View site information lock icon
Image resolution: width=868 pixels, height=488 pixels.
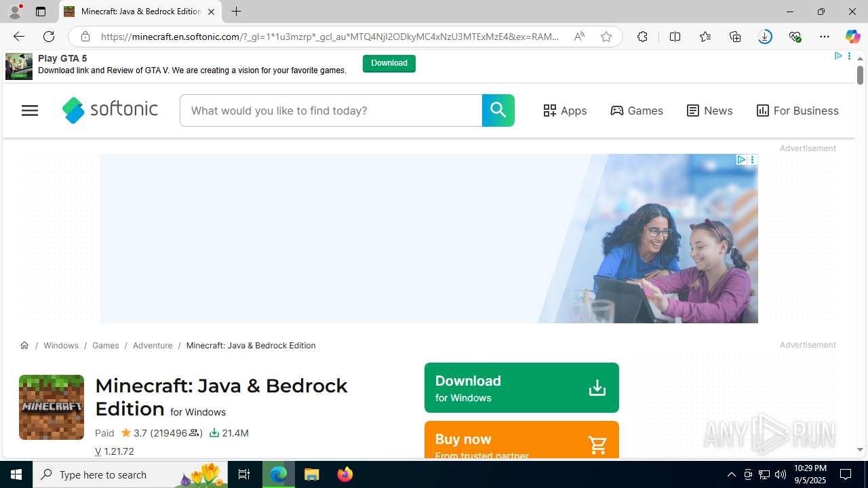coord(85,37)
